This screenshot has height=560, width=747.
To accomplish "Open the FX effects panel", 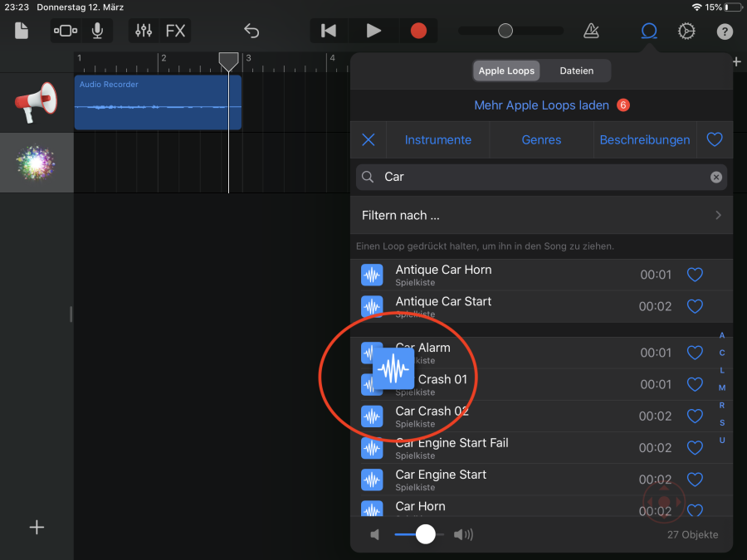I will (175, 31).
